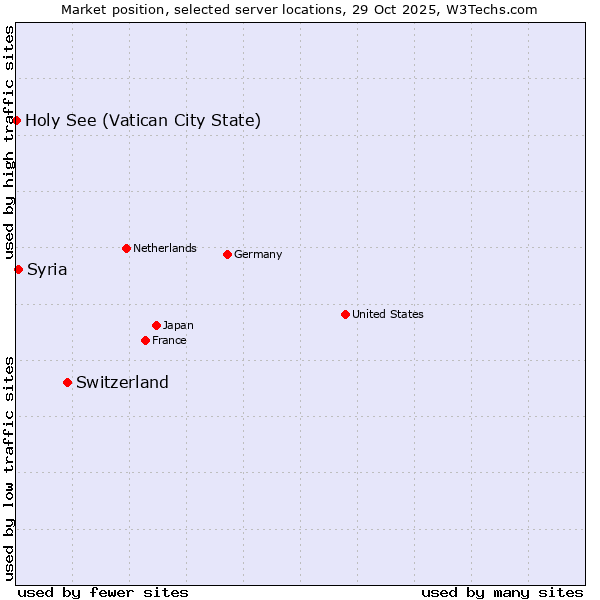
Task: Click the Netherlands red data point
Action: pos(126,248)
